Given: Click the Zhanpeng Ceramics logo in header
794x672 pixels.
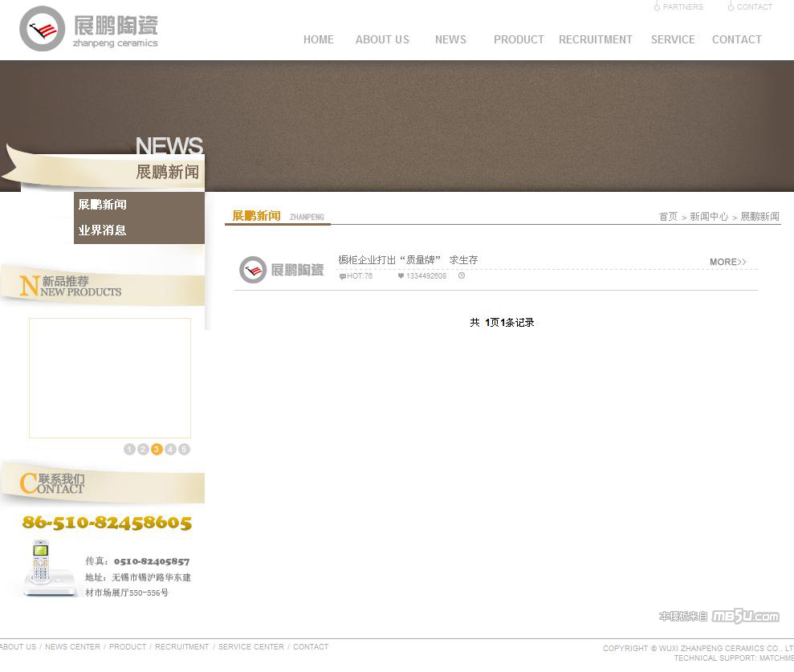Looking at the screenshot, I should pos(88,30).
